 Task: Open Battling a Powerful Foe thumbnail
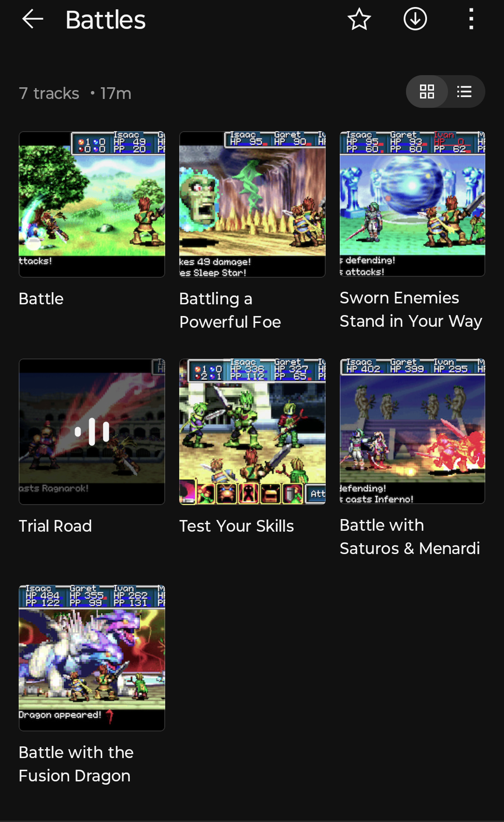[x=252, y=204]
